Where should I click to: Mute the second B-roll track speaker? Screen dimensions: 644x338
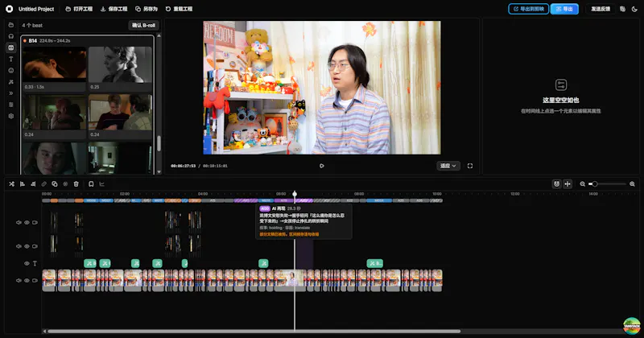[19, 246]
